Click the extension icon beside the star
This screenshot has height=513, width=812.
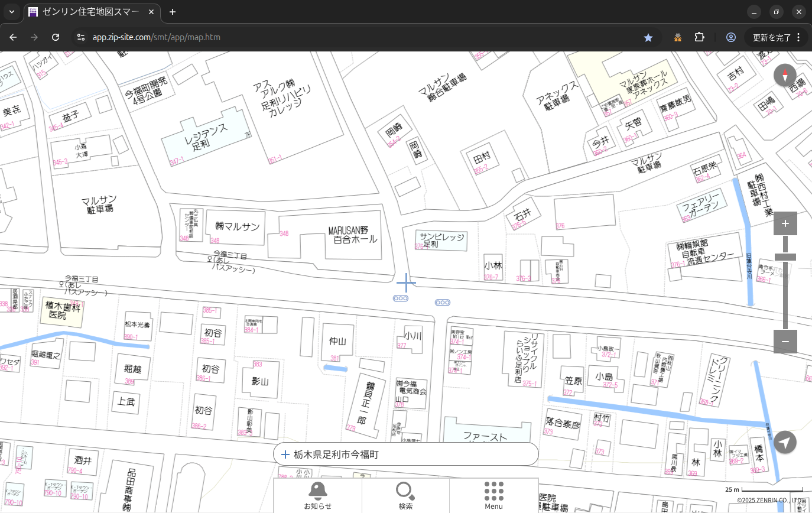pyautogui.click(x=678, y=37)
